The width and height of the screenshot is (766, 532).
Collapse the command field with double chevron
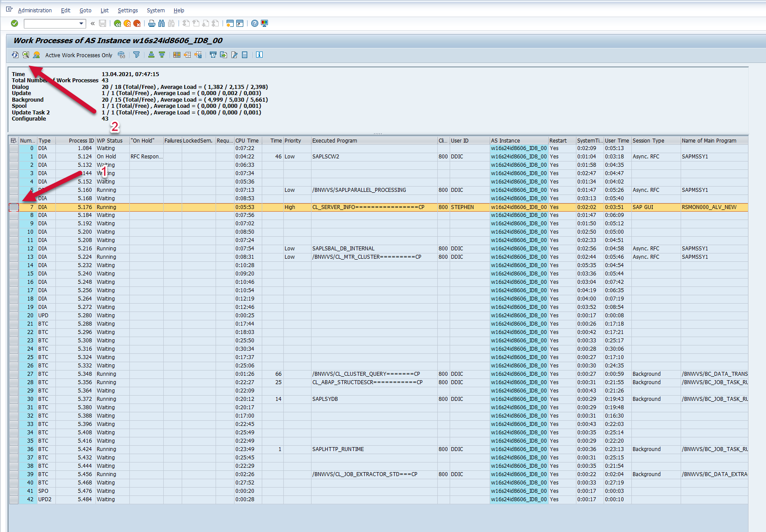[93, 23]
